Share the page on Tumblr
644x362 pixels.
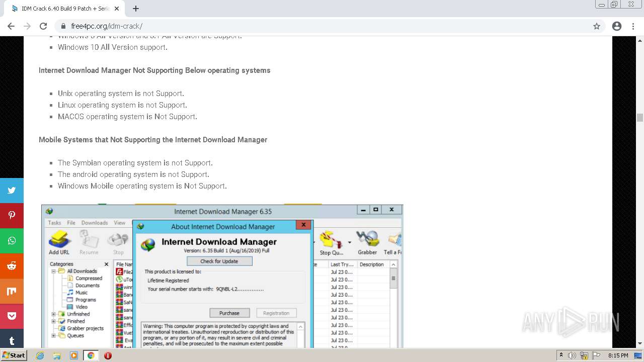12,339
